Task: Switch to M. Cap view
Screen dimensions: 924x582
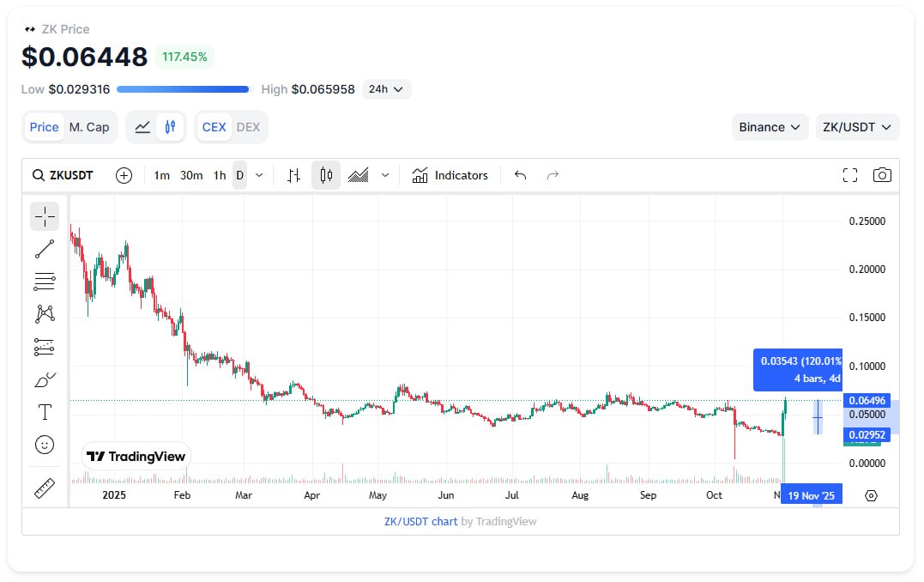Action: click(x=89, y=127)
